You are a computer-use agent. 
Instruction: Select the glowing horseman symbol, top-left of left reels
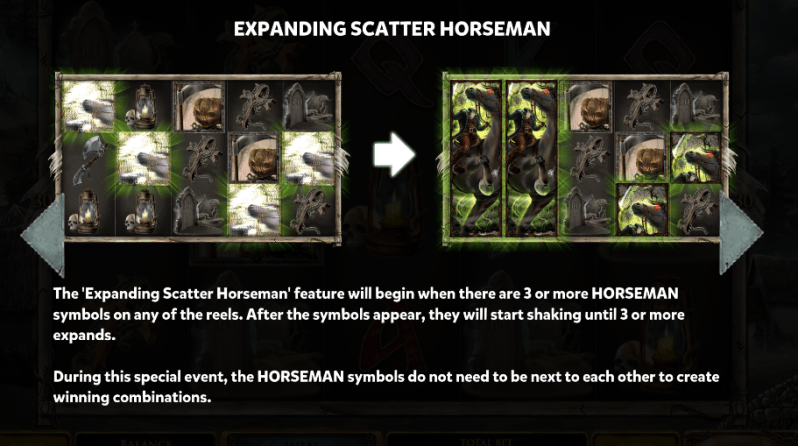(89, 107)
